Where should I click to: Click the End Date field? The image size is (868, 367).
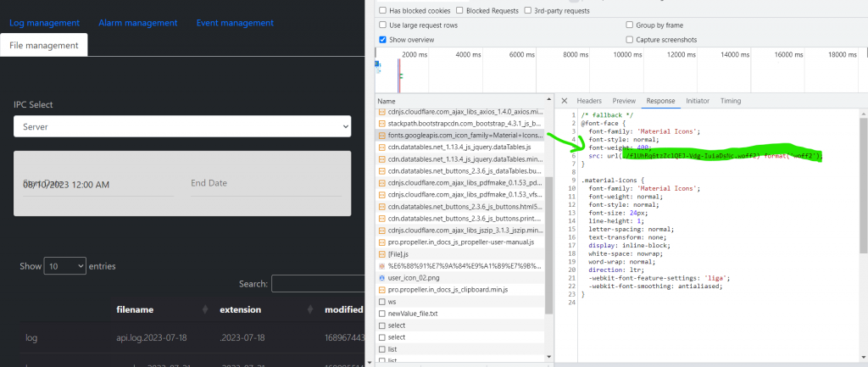tap(266, 183)
